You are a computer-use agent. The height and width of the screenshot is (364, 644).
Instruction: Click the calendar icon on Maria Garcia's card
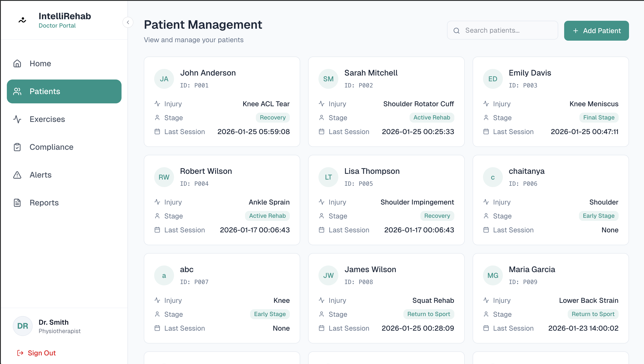tap(486, 328)
